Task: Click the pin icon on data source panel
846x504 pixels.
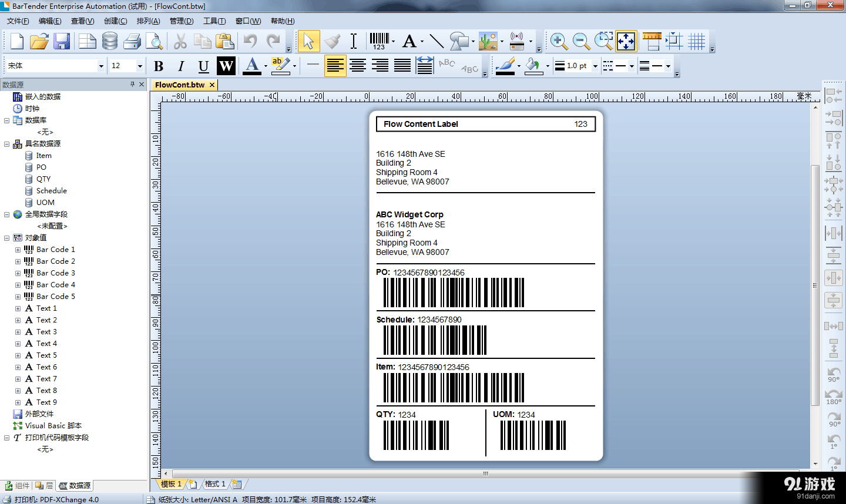Action: coord(133,85)
